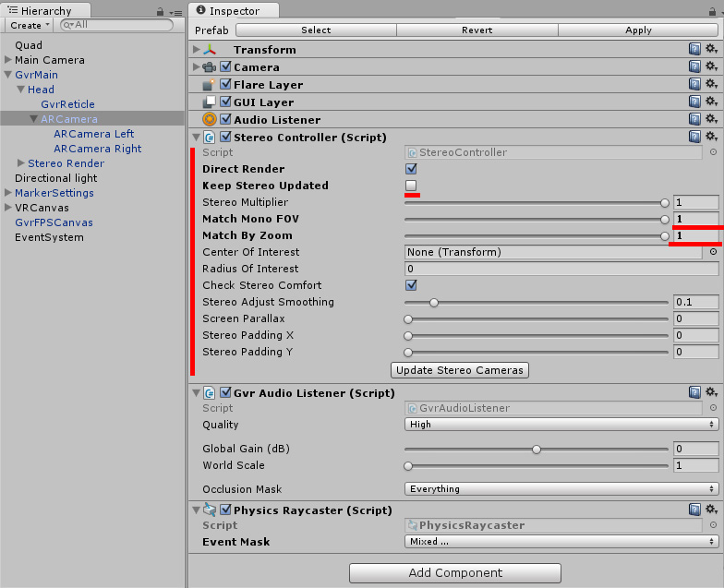724x588 pixels.
Task: Click prefab Revert button
Action: (x=477, y=30)
